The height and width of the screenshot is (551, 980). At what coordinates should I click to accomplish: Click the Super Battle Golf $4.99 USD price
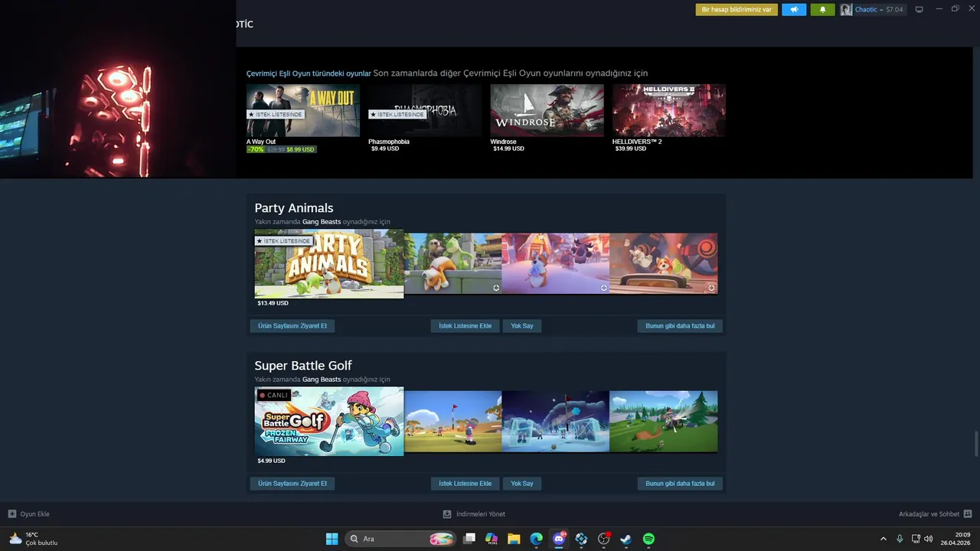pos(272,461)
